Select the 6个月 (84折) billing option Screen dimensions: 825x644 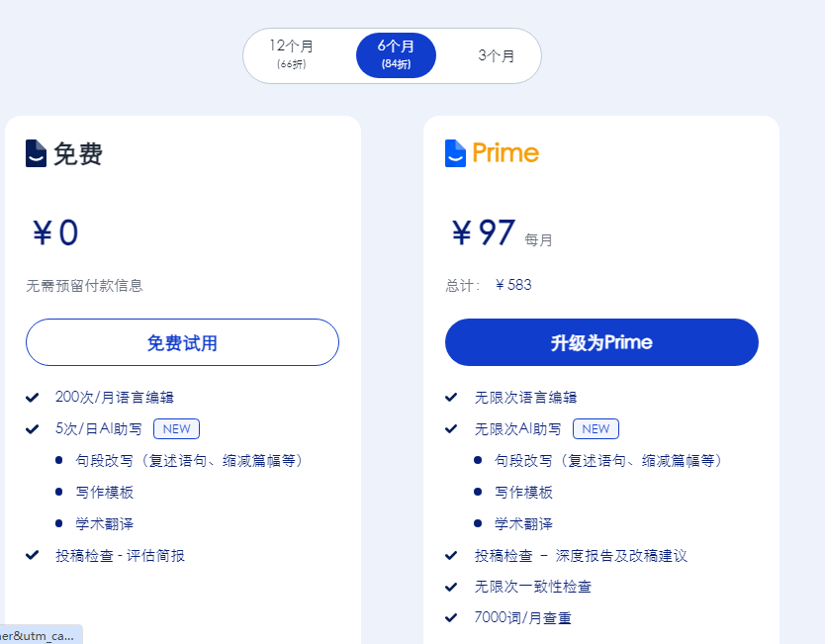(396, 55)
